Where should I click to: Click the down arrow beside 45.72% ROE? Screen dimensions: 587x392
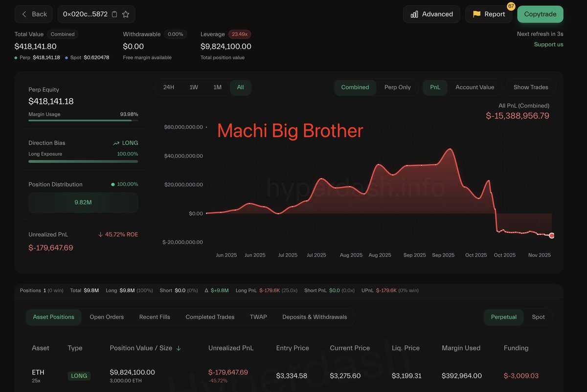101,235
